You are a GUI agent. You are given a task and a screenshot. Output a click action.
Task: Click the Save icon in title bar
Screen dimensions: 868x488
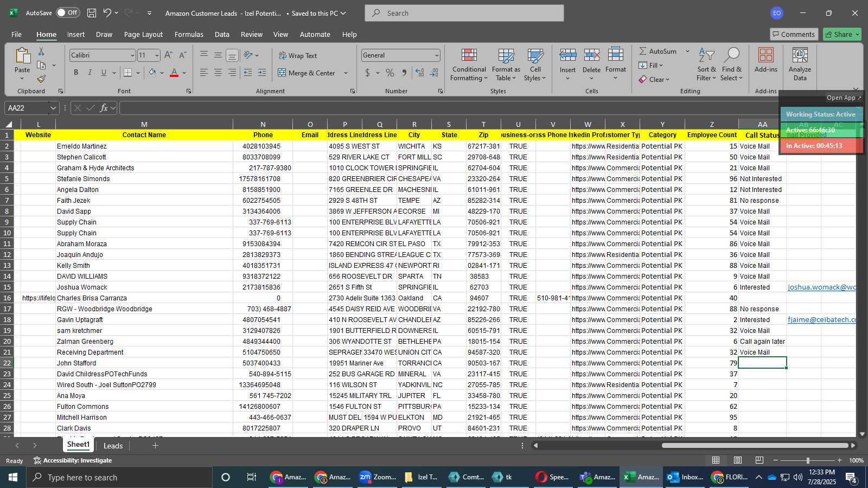coord(92,12)
